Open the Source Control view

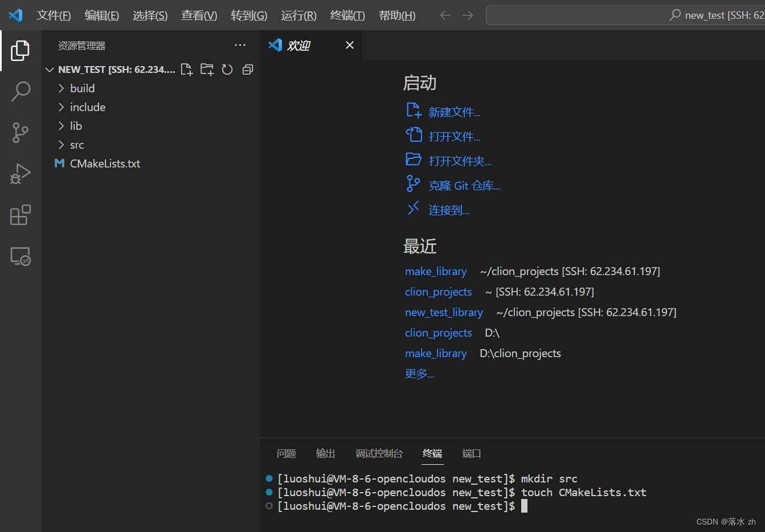click(21, 133)
